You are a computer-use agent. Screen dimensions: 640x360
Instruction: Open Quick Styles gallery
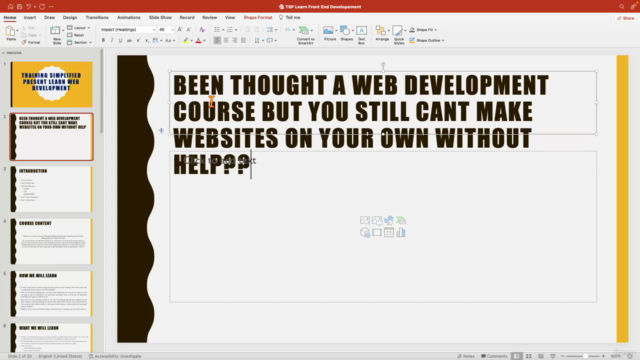point(399,35)
